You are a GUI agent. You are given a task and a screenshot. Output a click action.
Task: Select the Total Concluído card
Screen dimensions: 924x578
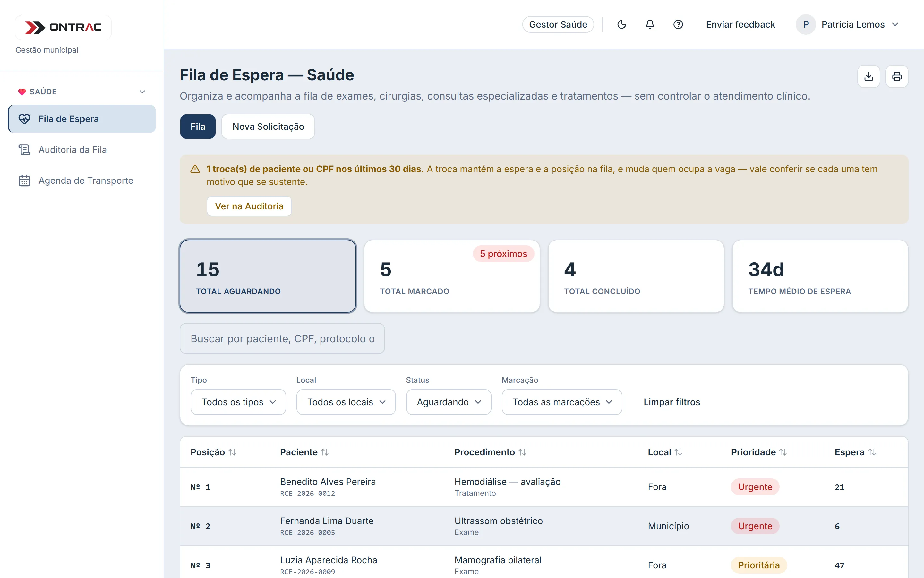(x=636, y=276)
